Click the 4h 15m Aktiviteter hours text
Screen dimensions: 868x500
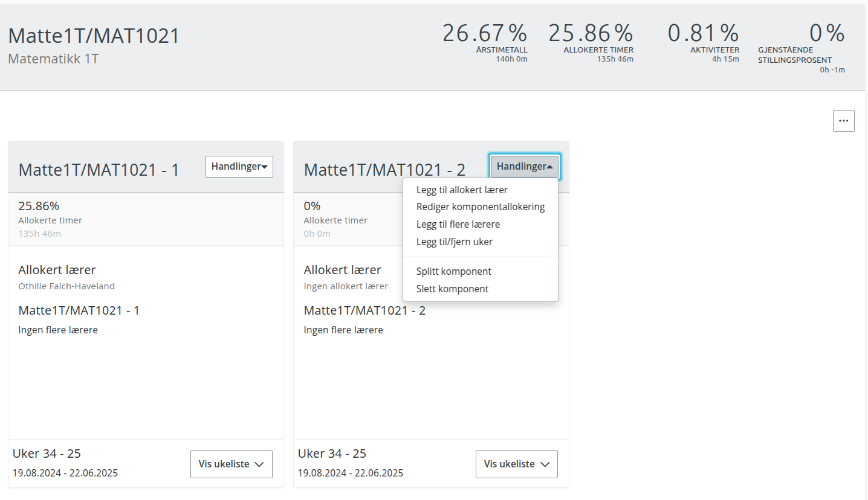[x=725, y=59]
